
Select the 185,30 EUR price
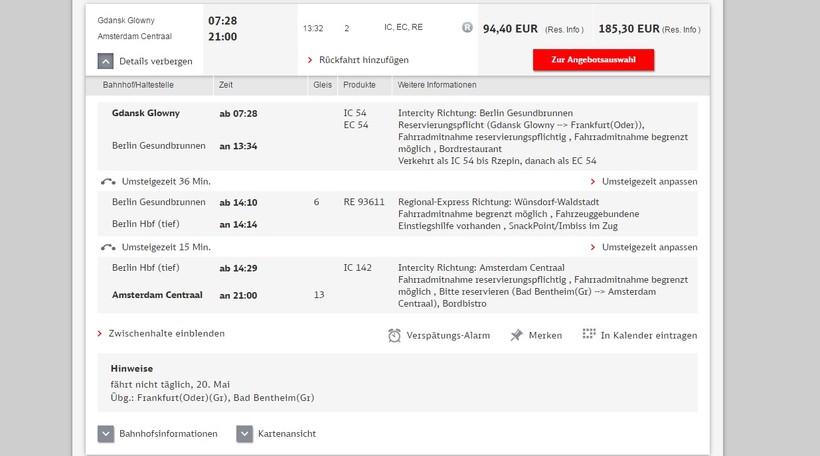(627, 28)
